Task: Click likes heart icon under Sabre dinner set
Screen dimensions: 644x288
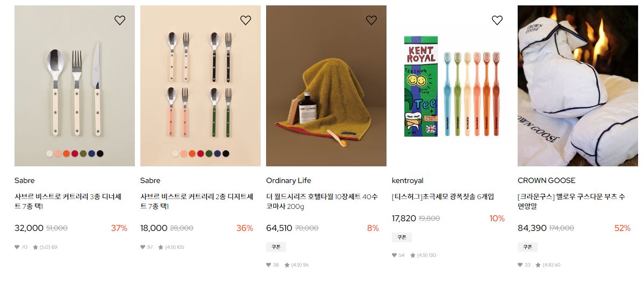Action: coord(17,247)
